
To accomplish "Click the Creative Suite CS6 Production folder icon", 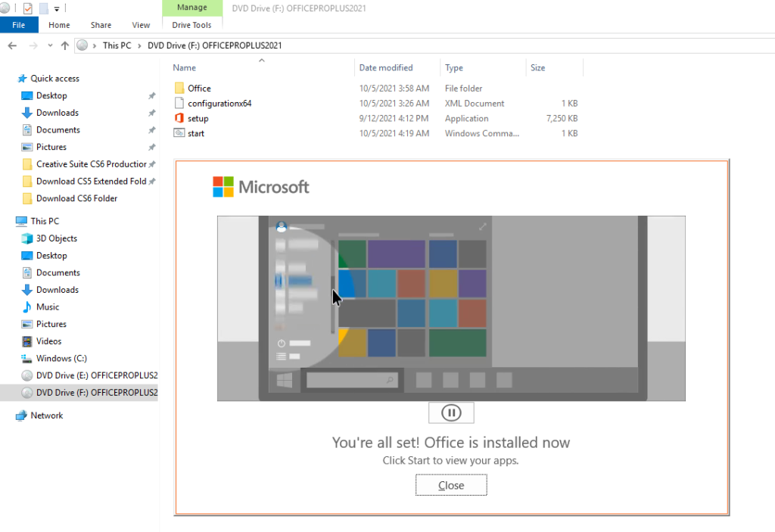I will (28, 164).
